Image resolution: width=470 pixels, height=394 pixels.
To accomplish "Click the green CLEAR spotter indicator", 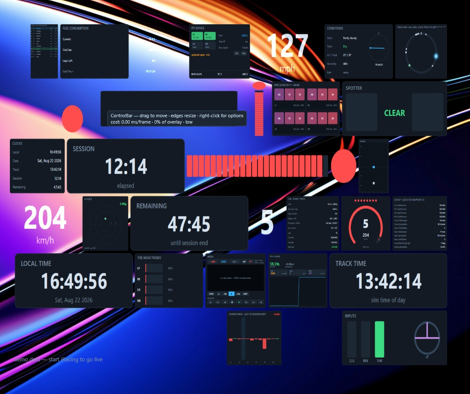I will [x=395, y=113].
